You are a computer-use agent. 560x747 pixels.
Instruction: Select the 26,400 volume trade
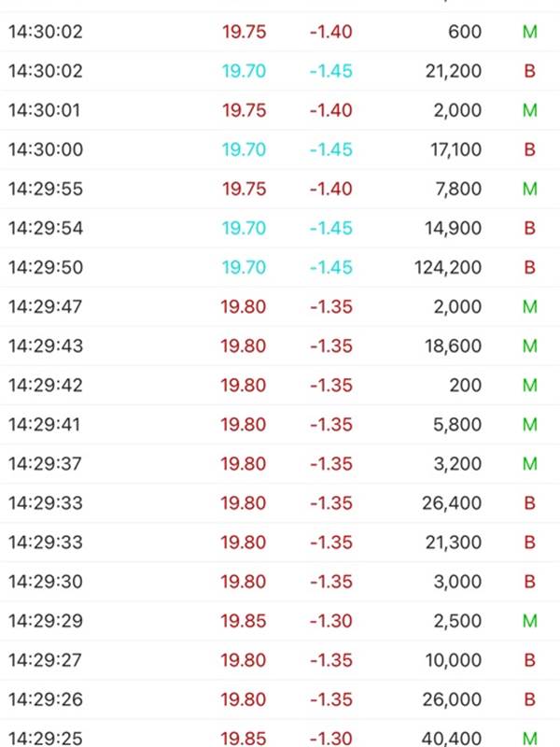coord(280,503)
